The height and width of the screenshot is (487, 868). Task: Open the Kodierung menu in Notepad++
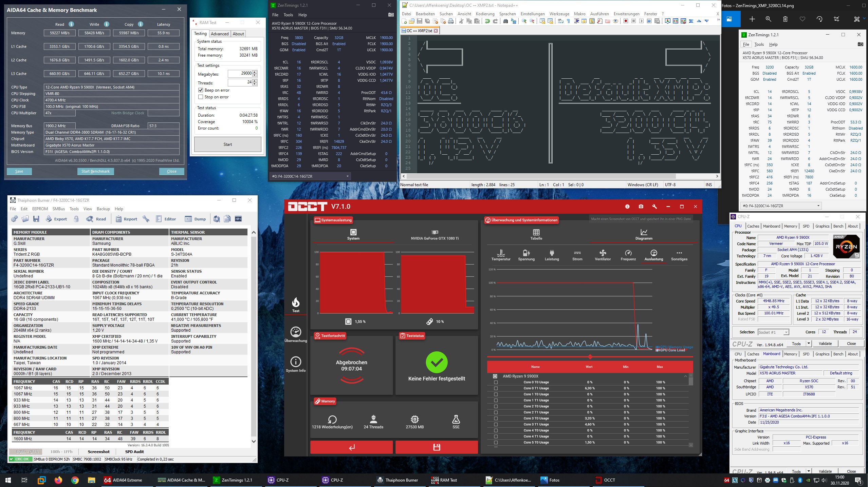click(x=485, y=14)
